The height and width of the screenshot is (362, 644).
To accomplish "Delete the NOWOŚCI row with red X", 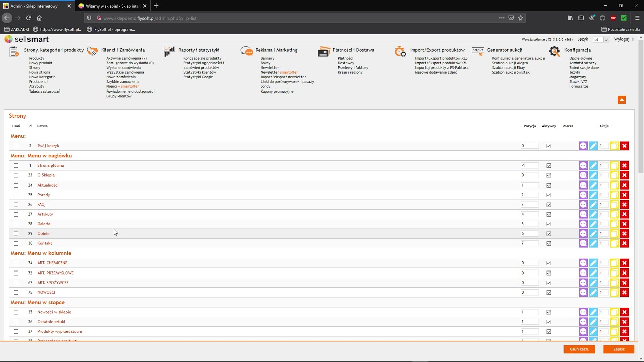I will (x=624, y=292).
